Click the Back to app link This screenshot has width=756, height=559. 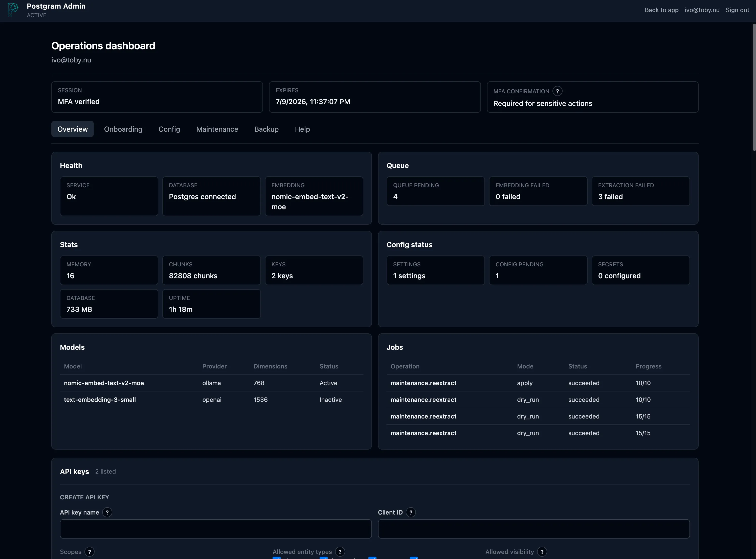click(661, 10)
